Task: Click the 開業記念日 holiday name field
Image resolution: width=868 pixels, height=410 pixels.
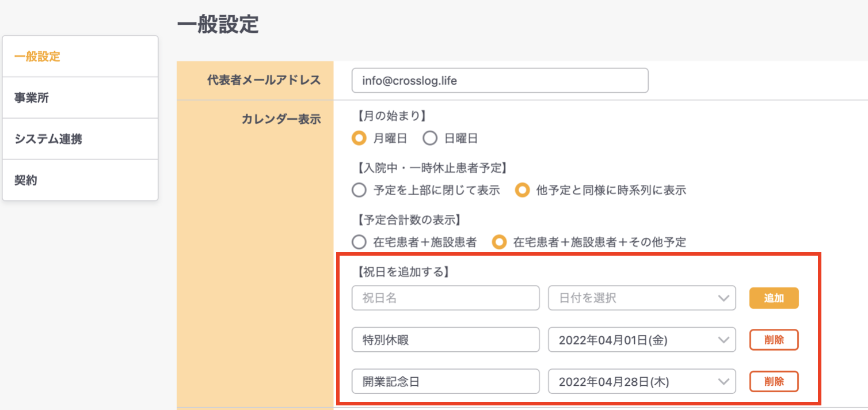Action: click(x=446, y=381)
